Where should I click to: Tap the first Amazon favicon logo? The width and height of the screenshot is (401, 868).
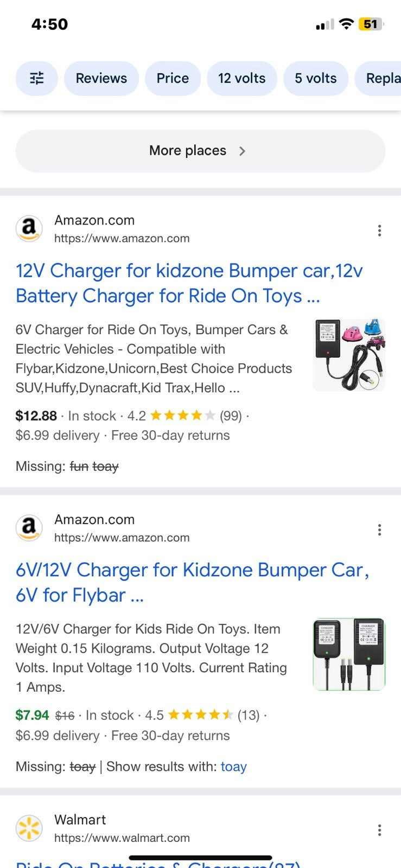point(29,229)
